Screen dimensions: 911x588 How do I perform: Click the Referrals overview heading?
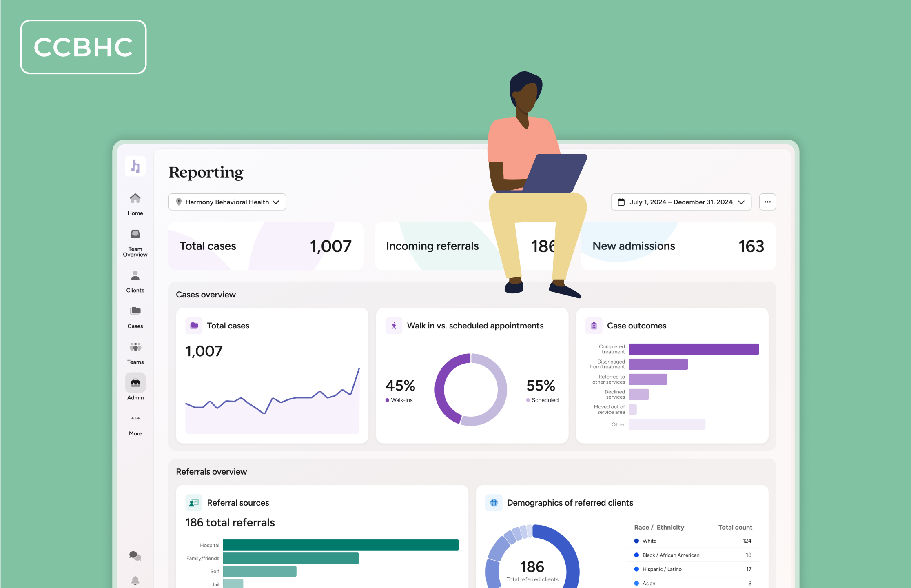point(211,472)
